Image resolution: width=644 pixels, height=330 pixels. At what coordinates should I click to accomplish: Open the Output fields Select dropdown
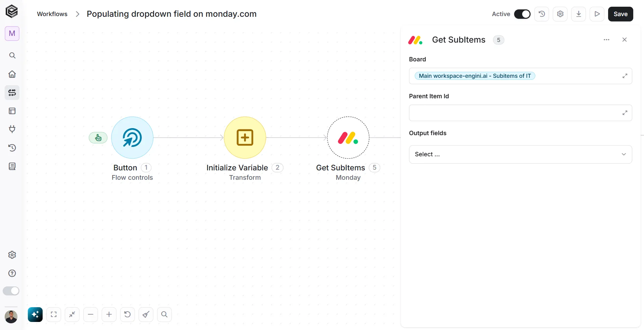521,154
